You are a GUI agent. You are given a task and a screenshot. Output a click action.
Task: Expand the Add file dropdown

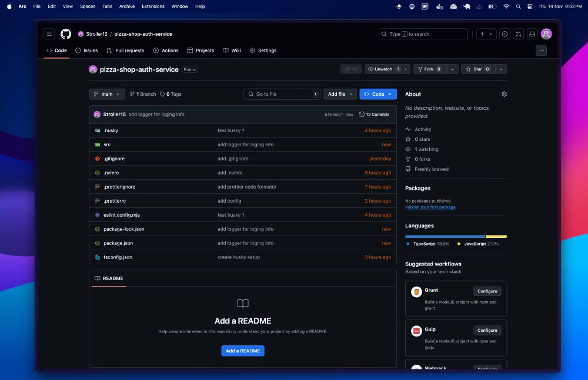340,94
